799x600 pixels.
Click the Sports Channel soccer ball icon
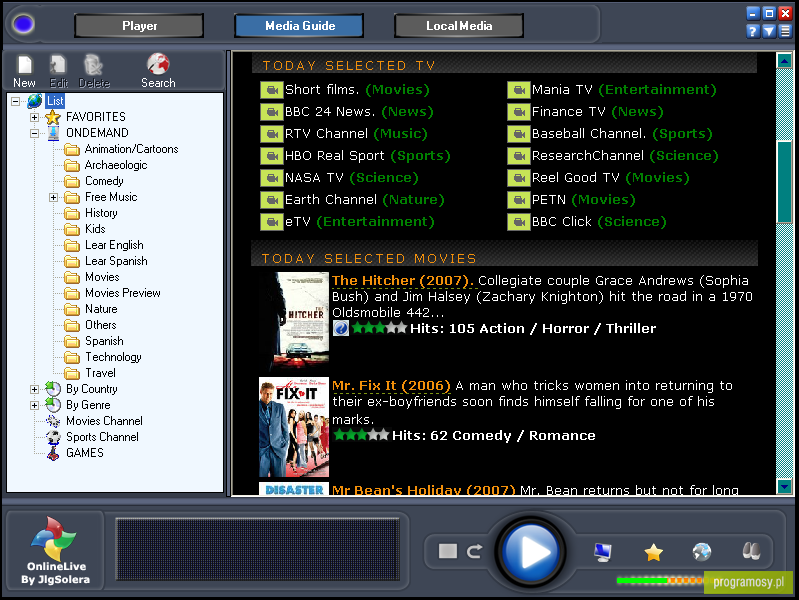(53, 437)
